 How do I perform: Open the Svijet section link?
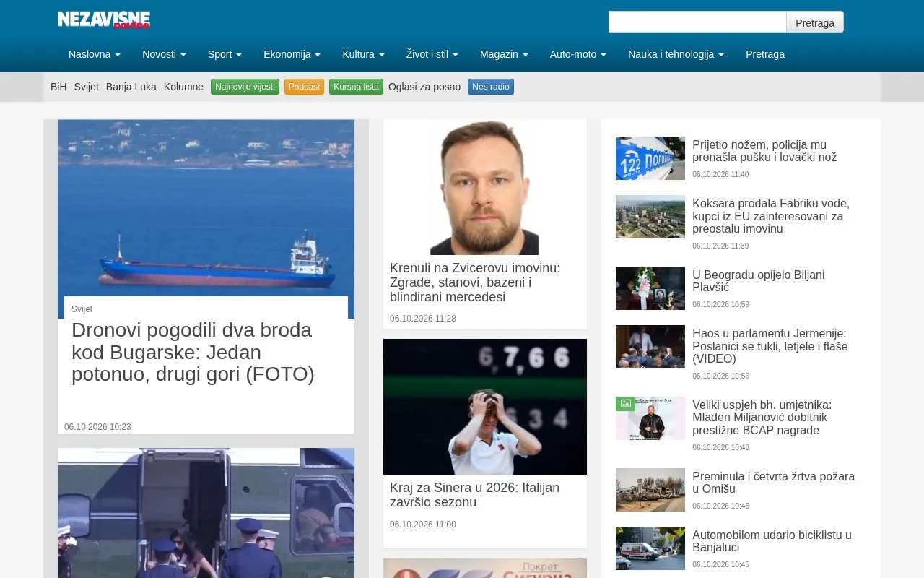pyautogui.click(x=87, y=87)
